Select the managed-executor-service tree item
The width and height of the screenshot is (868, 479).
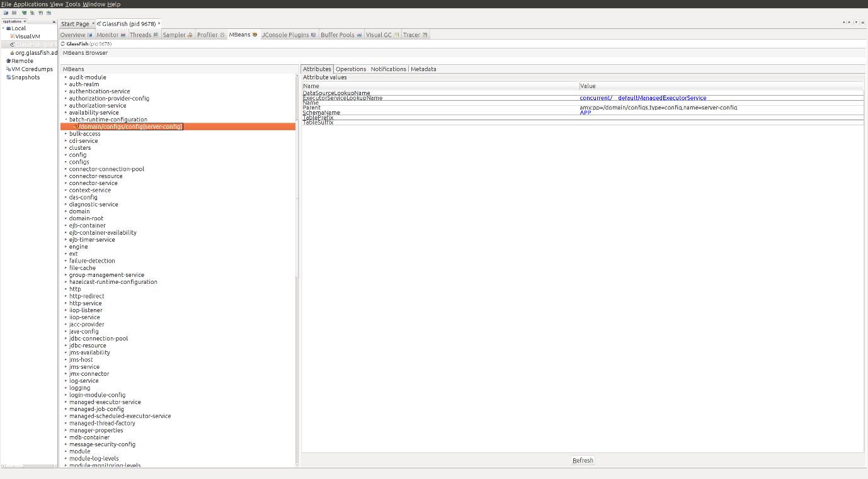pos(105,402)
